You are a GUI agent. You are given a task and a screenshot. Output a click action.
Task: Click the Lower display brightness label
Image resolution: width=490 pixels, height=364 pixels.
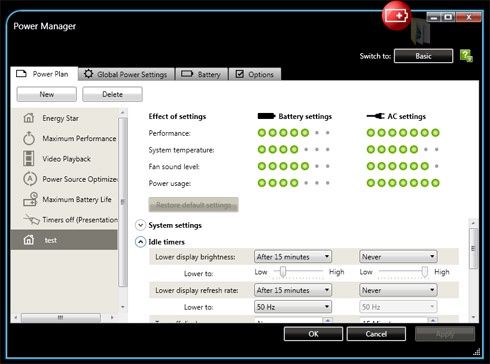point(195,257)
